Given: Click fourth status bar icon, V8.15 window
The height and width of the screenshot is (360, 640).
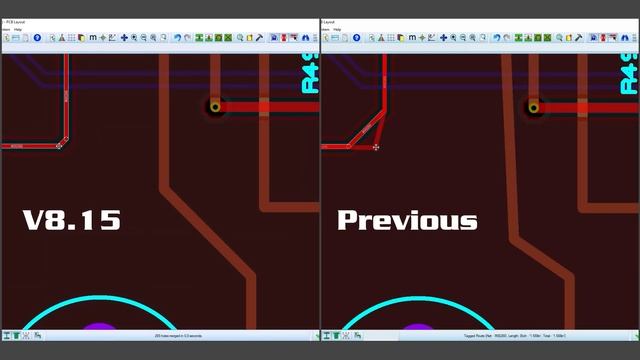Looking at the screenshot, I should [38, 336].
